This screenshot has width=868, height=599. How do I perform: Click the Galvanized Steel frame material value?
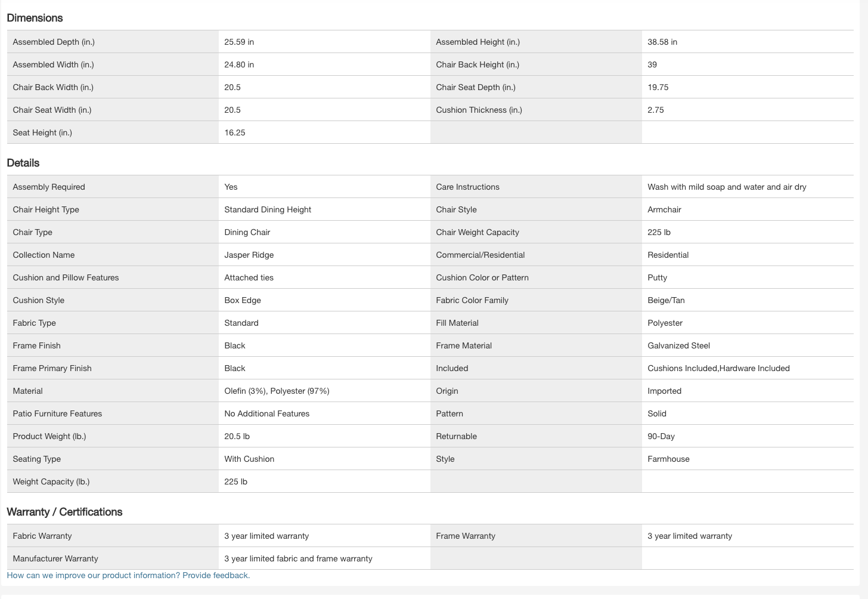678,345
